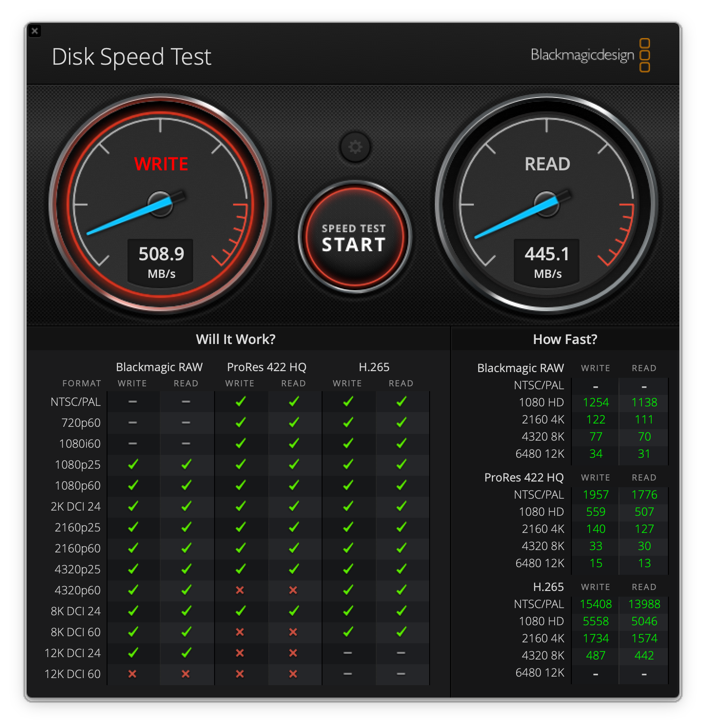
Task: Click the red X for 12K DCI 60 Blackmagic RAW
Action: coord(133,674)
